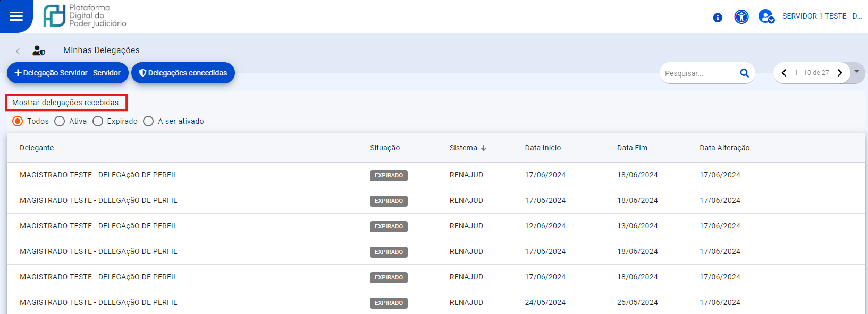868x314 pixels.
Task: Open the hamburger main menu
Action: pos(16,16)
